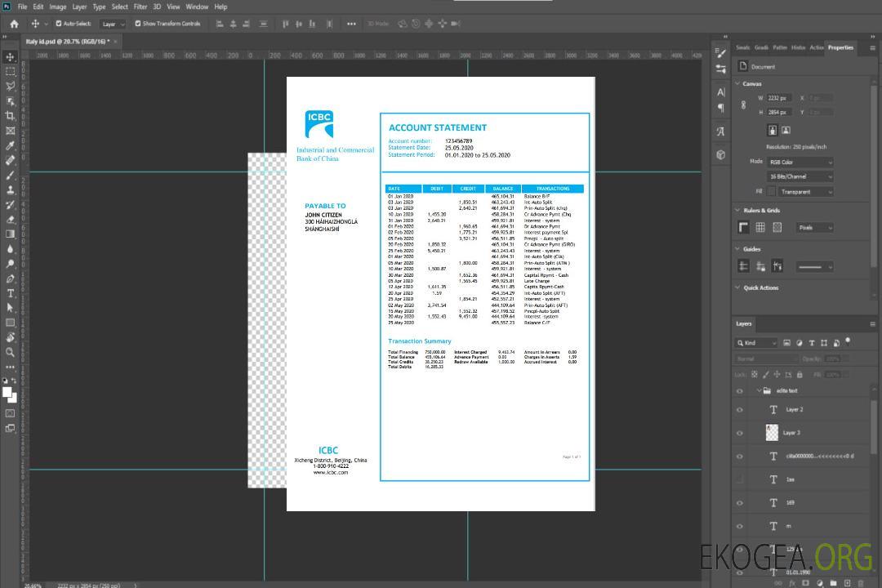The image size is (882, 588).
Task: Hide the Layer 2 text layer
Action: click(x=740, y=410)
